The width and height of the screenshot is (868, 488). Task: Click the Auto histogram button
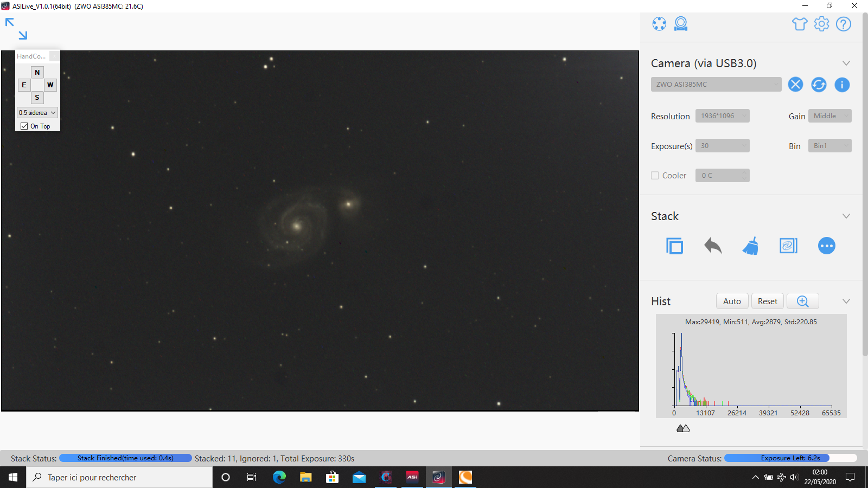tap(732, 301)
